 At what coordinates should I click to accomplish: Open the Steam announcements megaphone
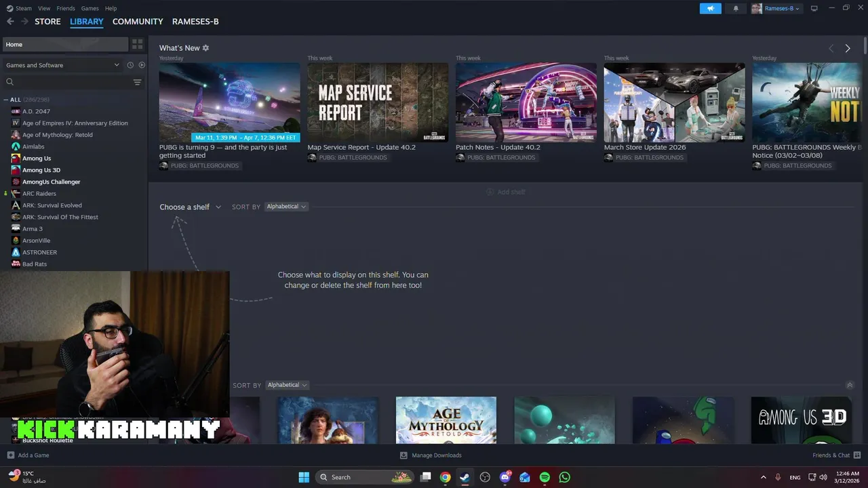tap(711, 8)
